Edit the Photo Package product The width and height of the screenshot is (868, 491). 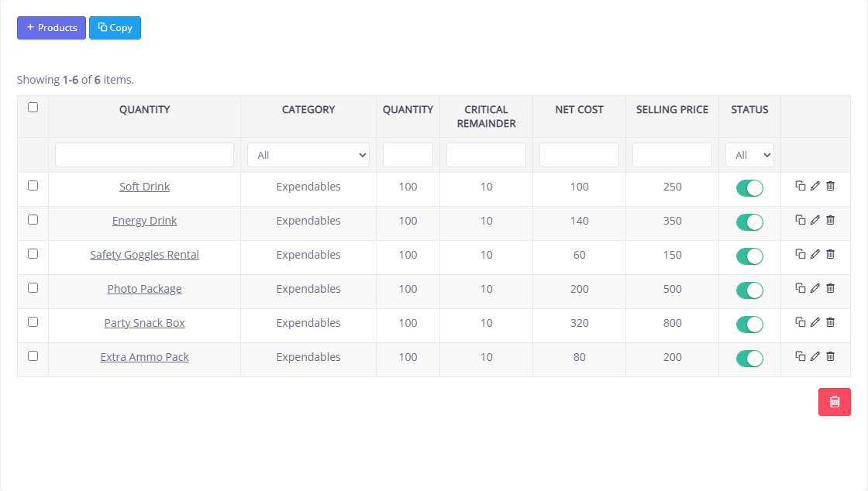pos(815,288)
